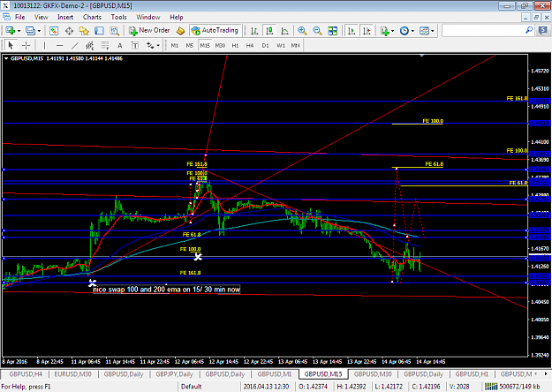The width and height of the screenshot is (552, 392).
Task: Zoom in on the chart
Action: [x=302, y=31]
